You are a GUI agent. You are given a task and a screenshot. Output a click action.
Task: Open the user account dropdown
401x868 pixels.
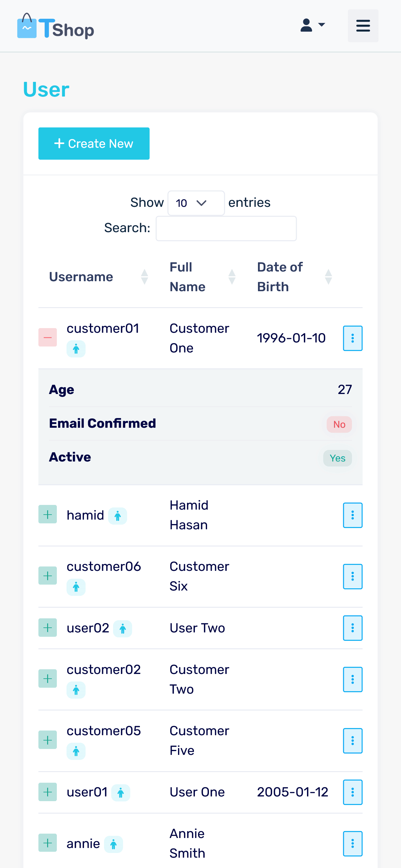pyautogui.click(x=312, y=25)
